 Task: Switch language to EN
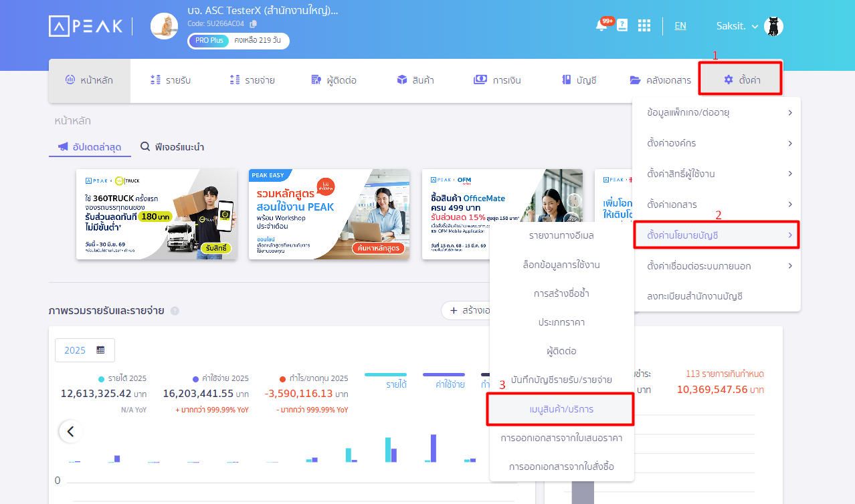click(680, 26)
